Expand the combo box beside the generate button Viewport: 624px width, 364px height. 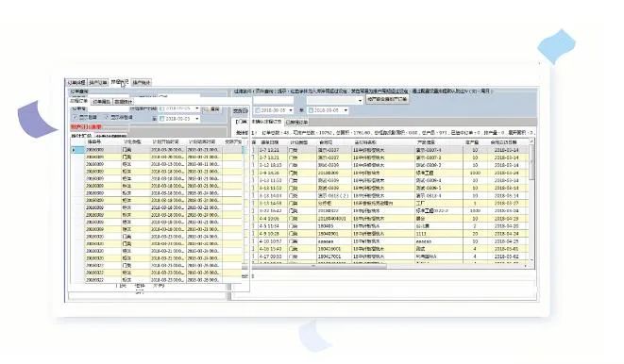pos(361,100)
